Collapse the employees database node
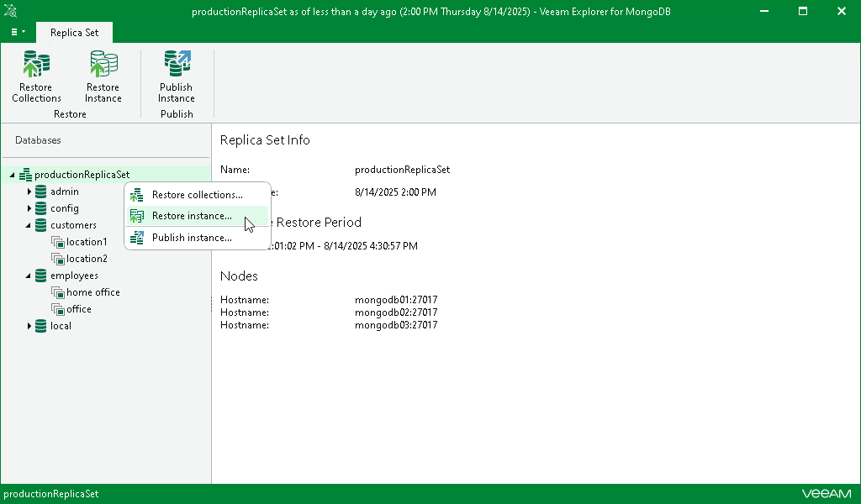This screenshot has height=504, width=861. coord(28,276)
